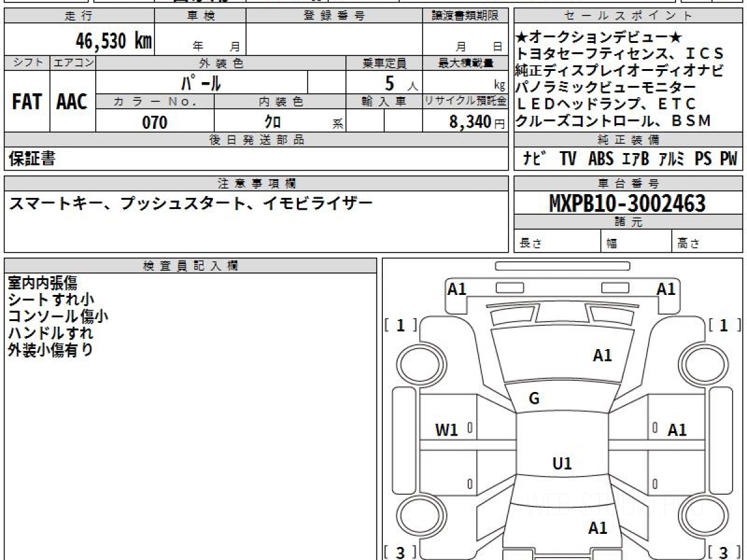The image size is (747, 560).
Task: Click the PS equipment item
Action: [x=703, y=159]
